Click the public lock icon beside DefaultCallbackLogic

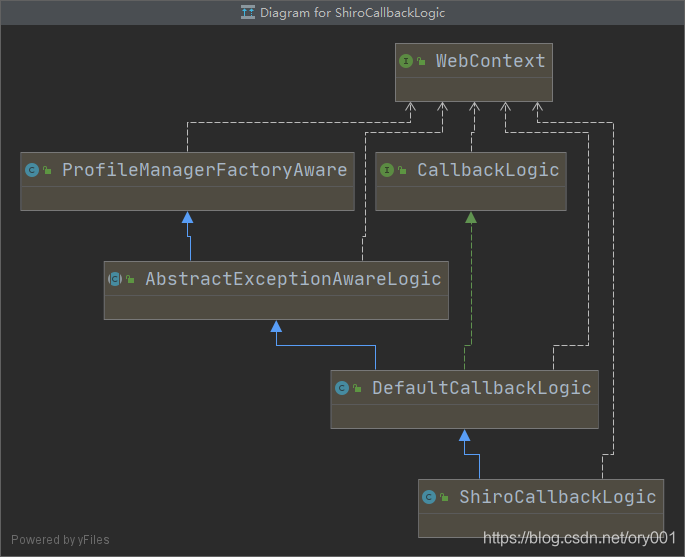click(357, 388)
